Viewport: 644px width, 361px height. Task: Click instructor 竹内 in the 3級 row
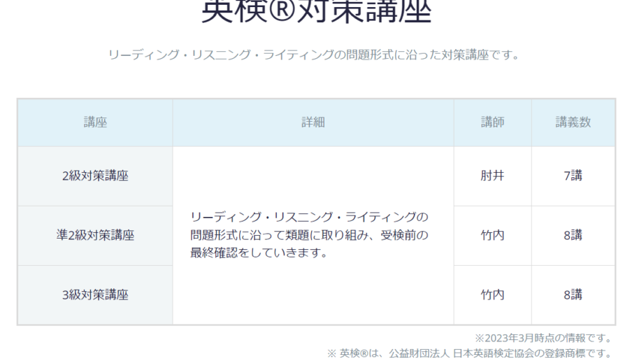(x=492, y=295)
